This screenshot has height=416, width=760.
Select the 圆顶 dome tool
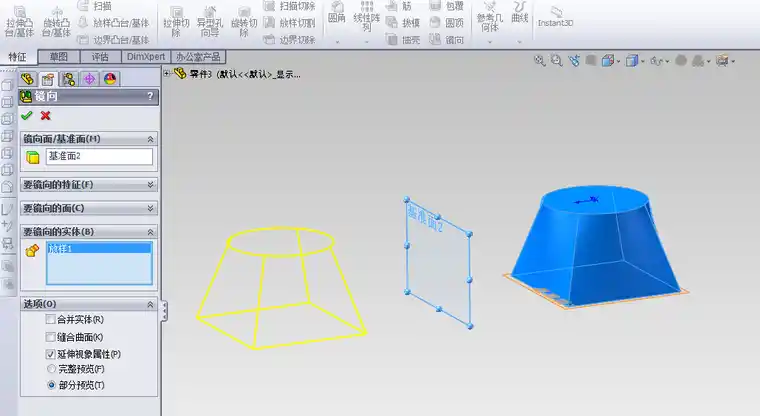tap(447, 23)
